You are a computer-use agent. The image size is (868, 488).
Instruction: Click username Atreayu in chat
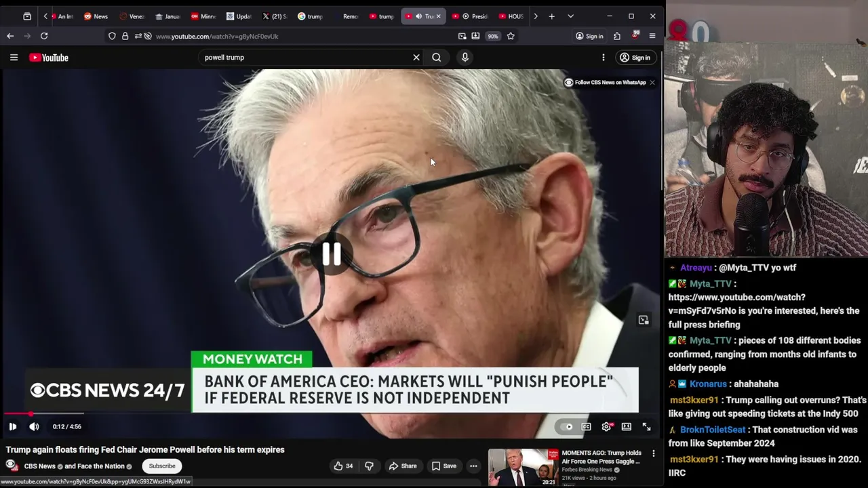click(696, 268)
